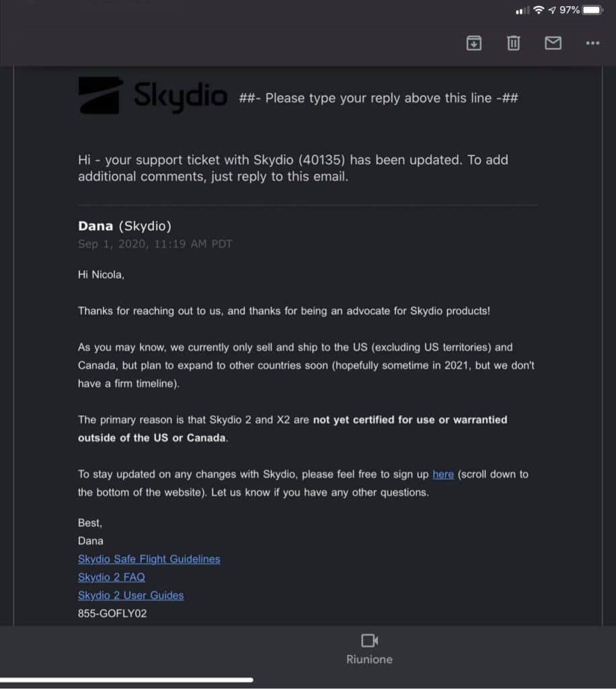This screenshot has height=689, width=616.
Task: Tap the Riunione video camera icon
Action: pos(369,641)
